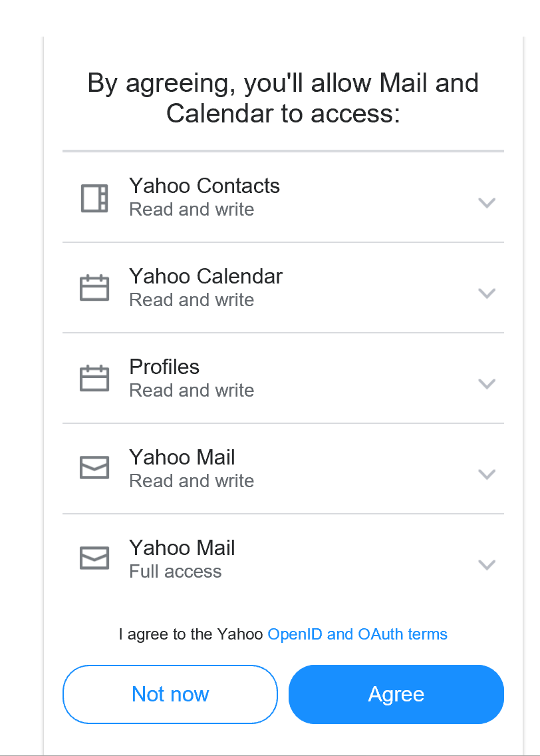
Task: Click the Profiles calendar-style icon
Action: click(x=94, y=378)
